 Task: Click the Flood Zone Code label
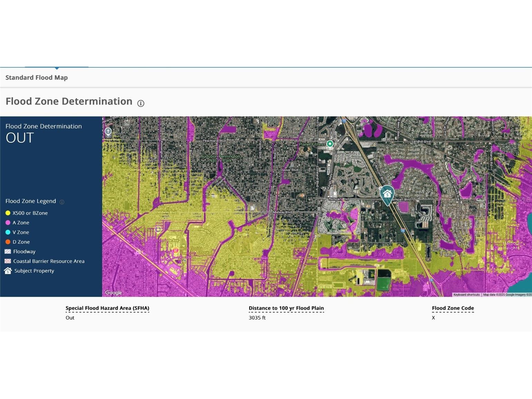[453, 308]
